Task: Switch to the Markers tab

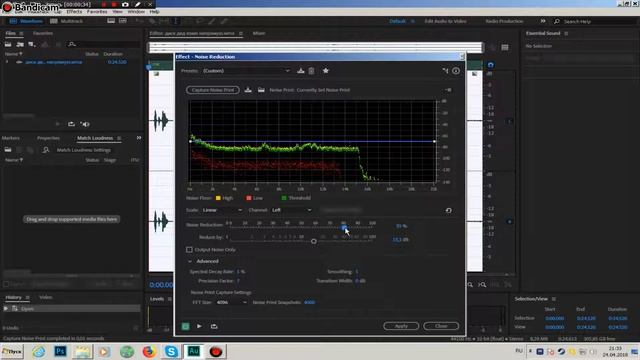Action: 11,138
